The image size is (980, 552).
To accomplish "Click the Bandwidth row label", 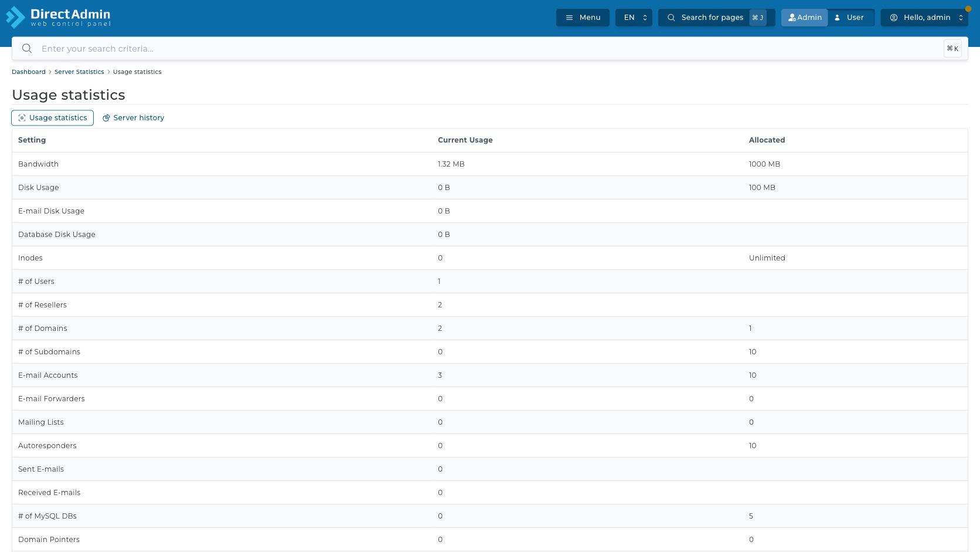I will pyautogui.click(x=38, y=164).
